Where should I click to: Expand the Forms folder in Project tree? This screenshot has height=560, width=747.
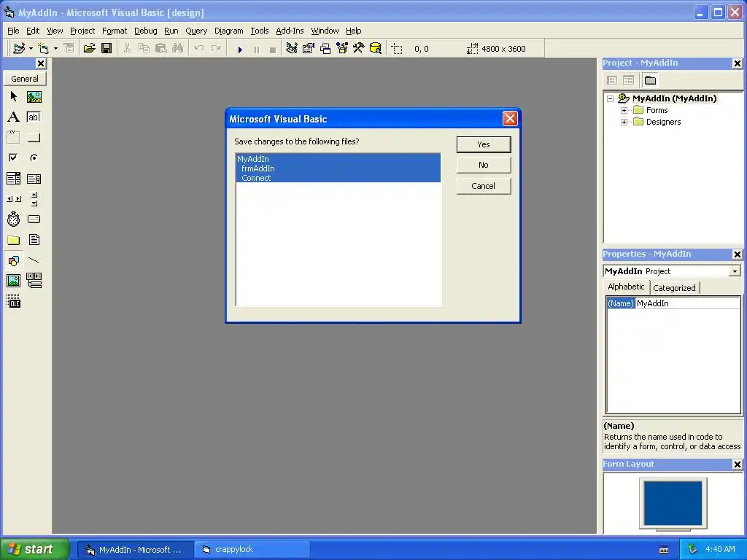pos(624,110)
